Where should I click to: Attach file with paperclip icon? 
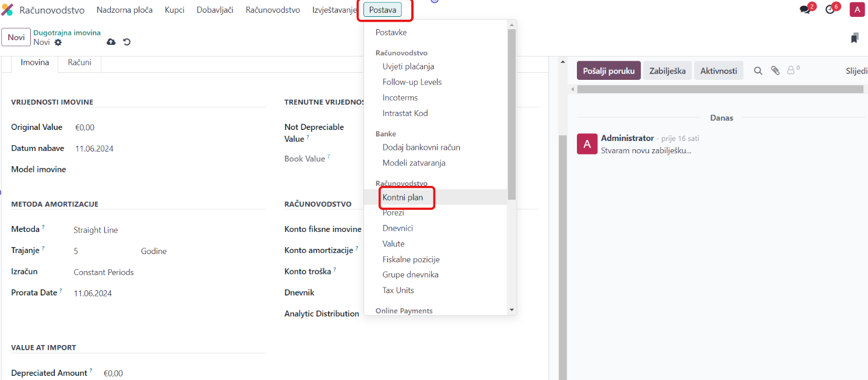pos(775,71)
